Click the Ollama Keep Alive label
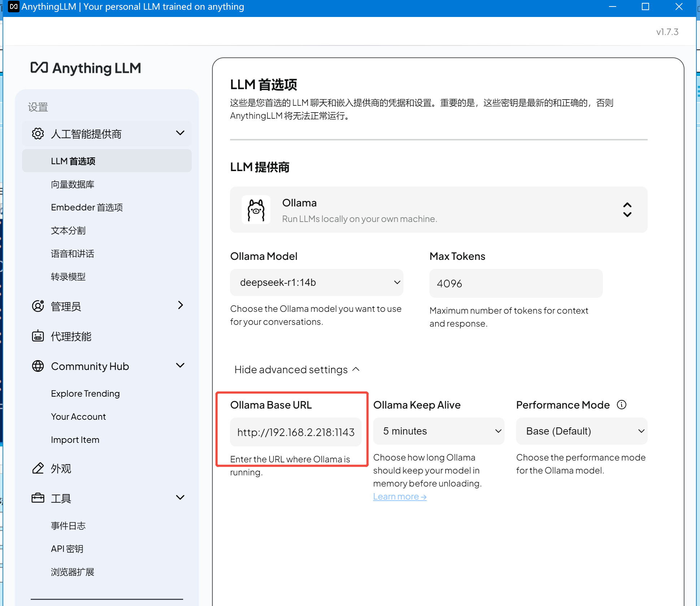 pos(417,405)
